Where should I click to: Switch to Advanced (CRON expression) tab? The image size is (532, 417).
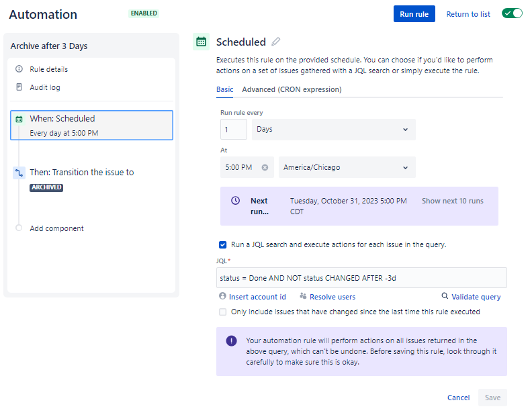click(292, 89)
